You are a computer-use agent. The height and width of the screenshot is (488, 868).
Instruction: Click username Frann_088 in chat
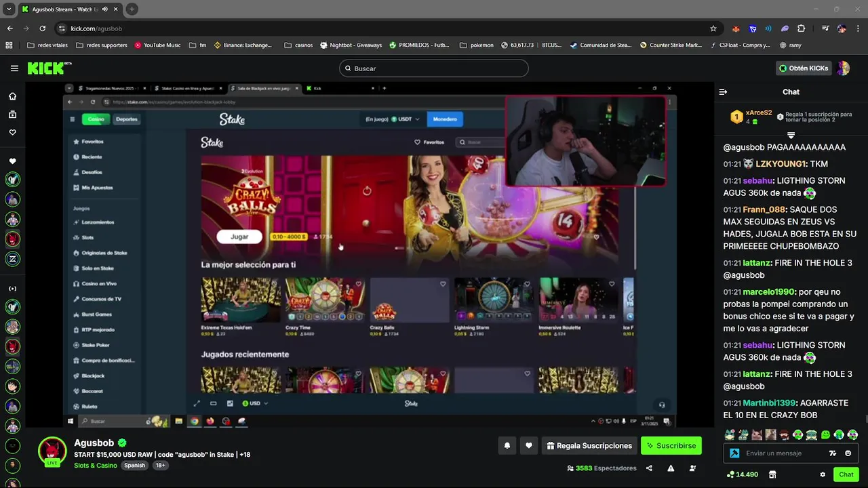pyautogui.click(x=765, y=209)
